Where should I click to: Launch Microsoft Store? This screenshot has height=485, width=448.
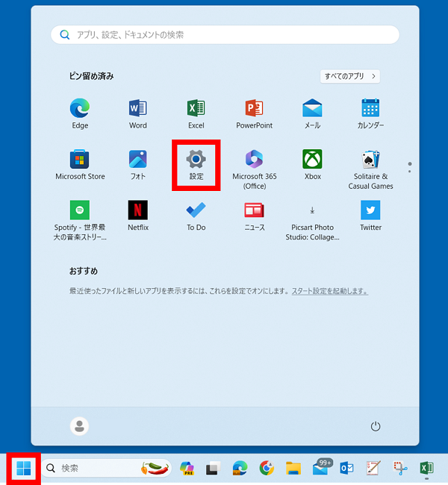(x=80, y=165)
